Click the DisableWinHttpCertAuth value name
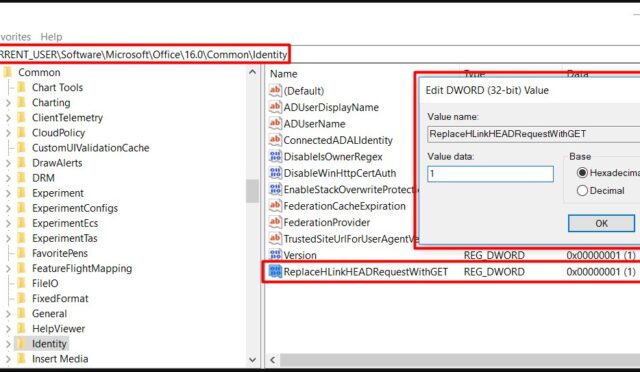 tap(340, 173)
